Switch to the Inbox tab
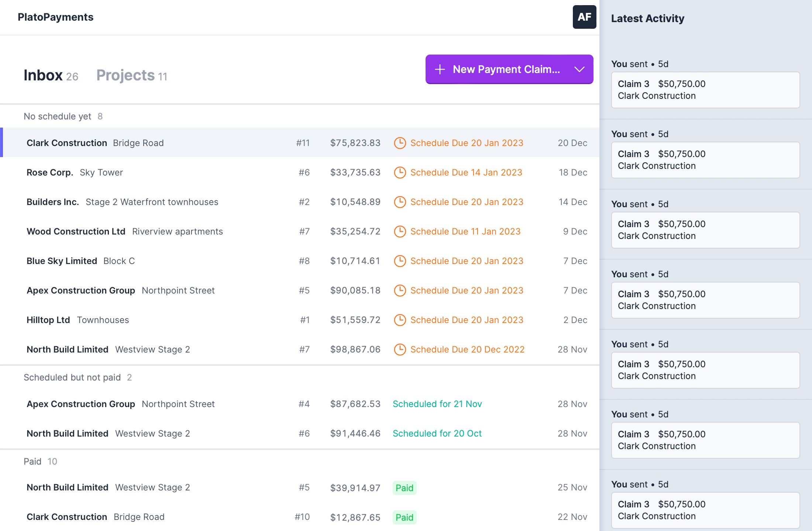 [x=51, y=75]
